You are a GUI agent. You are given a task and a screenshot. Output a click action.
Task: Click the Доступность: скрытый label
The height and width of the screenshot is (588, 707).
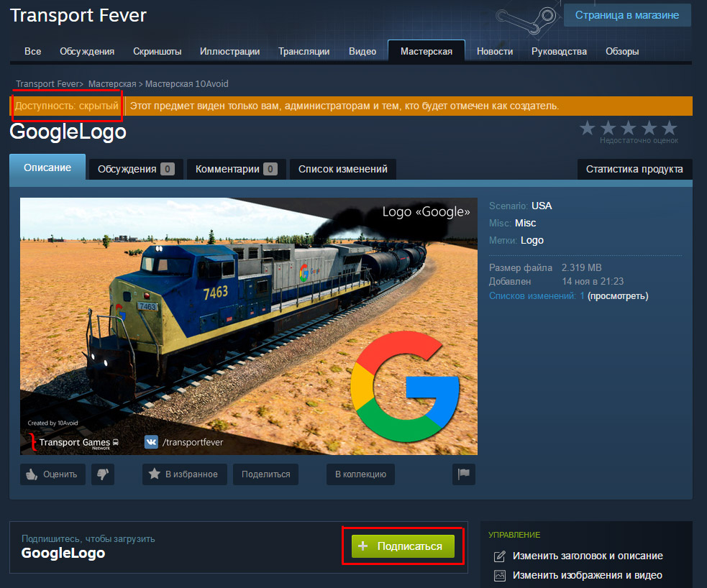67,106
